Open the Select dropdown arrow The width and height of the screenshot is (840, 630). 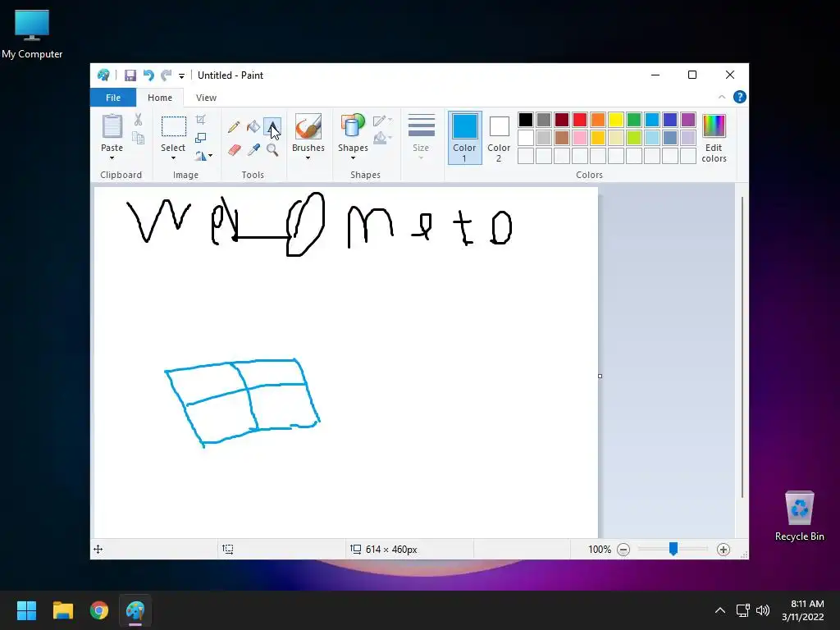174,158
